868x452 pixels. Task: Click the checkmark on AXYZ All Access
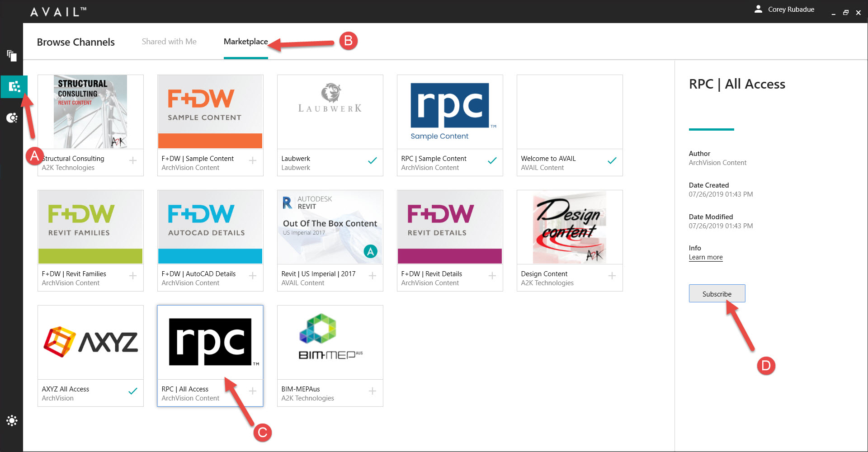[133, 391]
